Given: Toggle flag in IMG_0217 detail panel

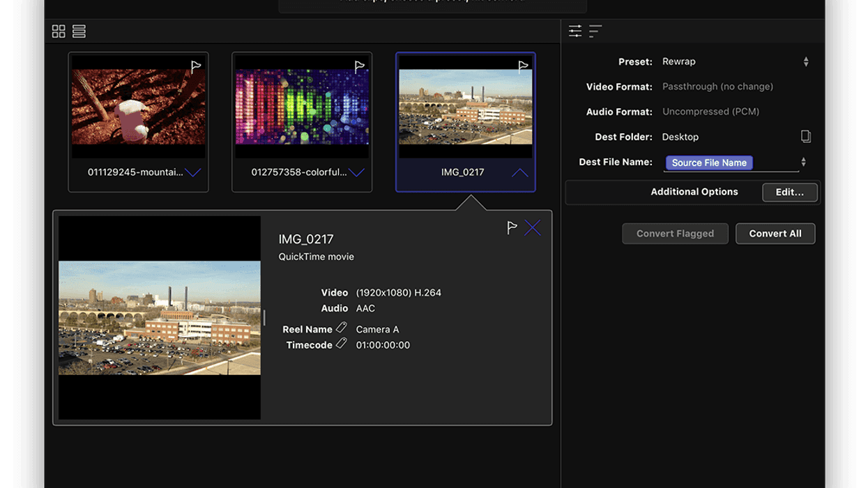Looking at the screenshot, I should tap(512, 227).
